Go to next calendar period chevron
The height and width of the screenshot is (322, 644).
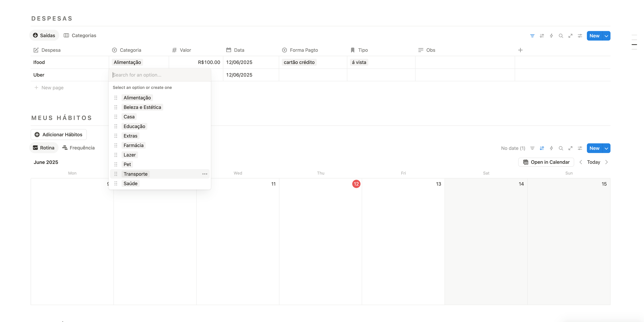[606, 162]
